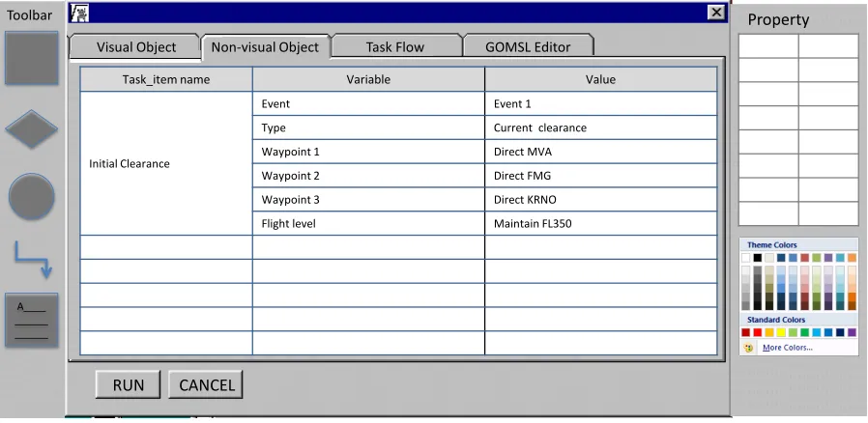868x423 pixels.
Task: Close the dialog window
Action: [716, 13]
